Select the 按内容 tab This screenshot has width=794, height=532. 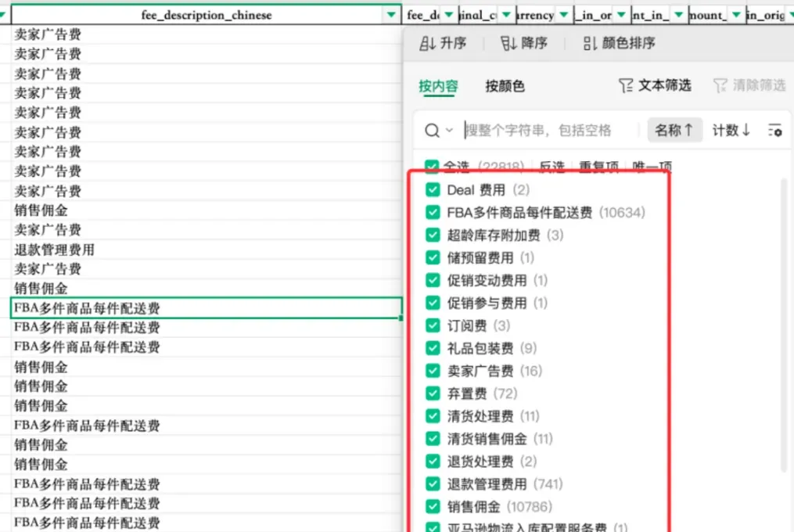click(439, 86)
